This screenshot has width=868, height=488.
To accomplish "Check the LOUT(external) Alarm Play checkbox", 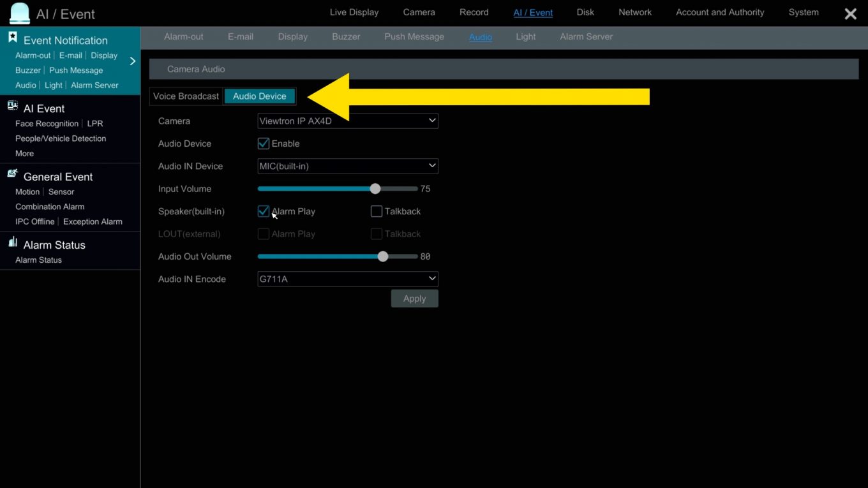I will coord(263,234).
